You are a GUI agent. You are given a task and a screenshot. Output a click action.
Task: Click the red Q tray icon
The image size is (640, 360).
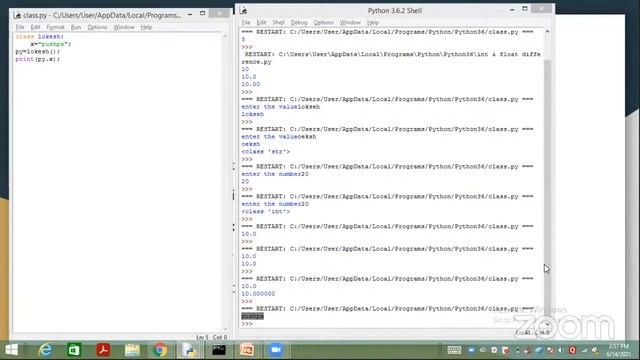[x=572, y=350]
